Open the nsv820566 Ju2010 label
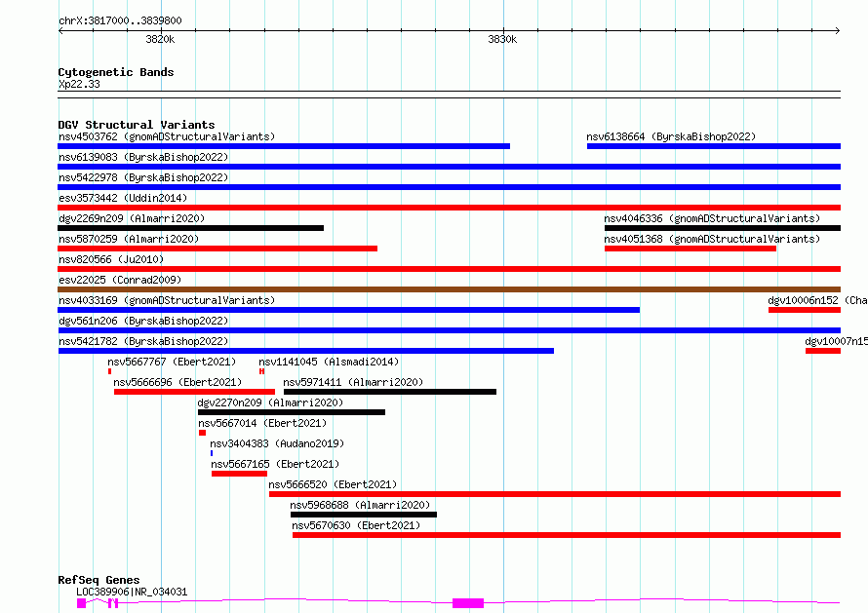The image size is (868, 613). pos(111,259)
